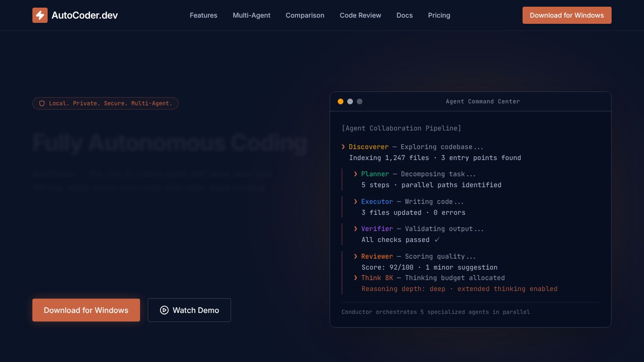Click the hero Download for Windows button
The width and height of the screenshot is (644, 362).
pos(86,310)
